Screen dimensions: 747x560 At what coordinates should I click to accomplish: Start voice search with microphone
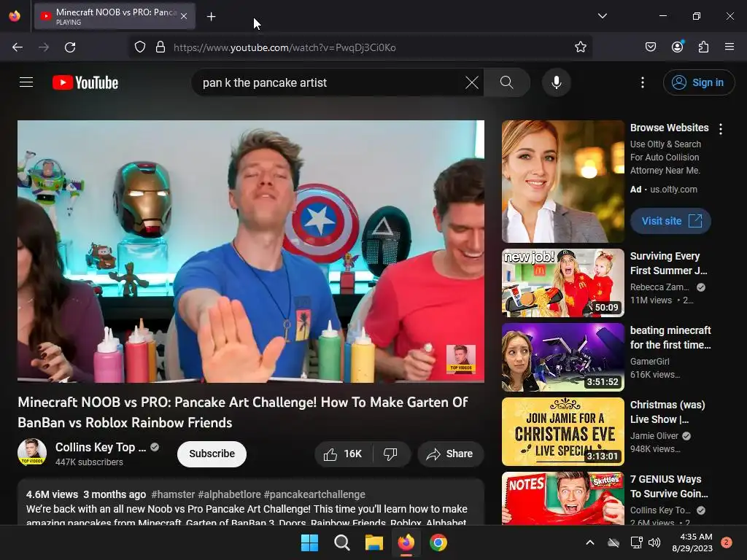coord(556,82)
